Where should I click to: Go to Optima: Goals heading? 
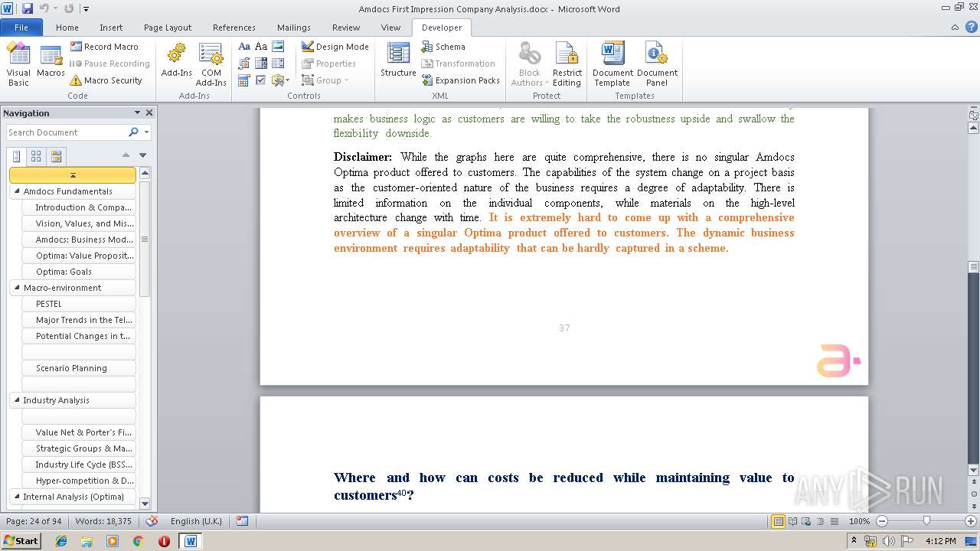click(79, 272)
